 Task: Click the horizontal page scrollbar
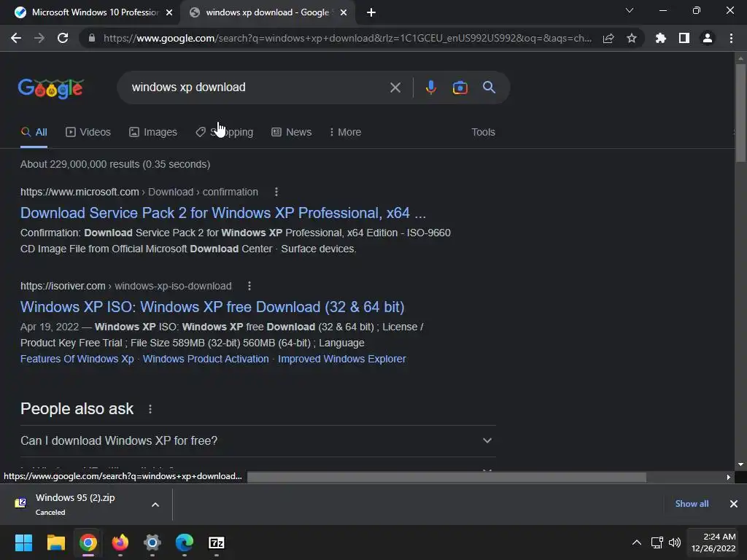[446, 477]
